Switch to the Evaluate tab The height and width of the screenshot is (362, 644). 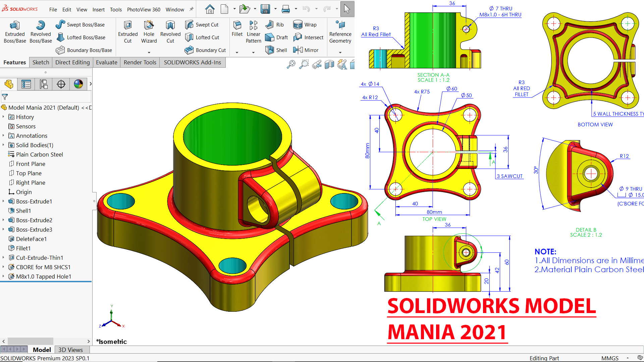(x=107, y=62)
